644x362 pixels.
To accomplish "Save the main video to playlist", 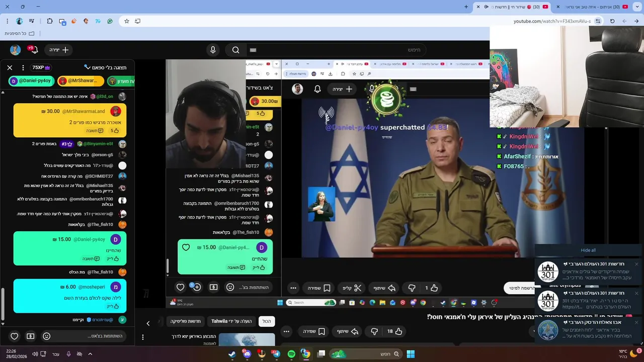I will point(314,331).
